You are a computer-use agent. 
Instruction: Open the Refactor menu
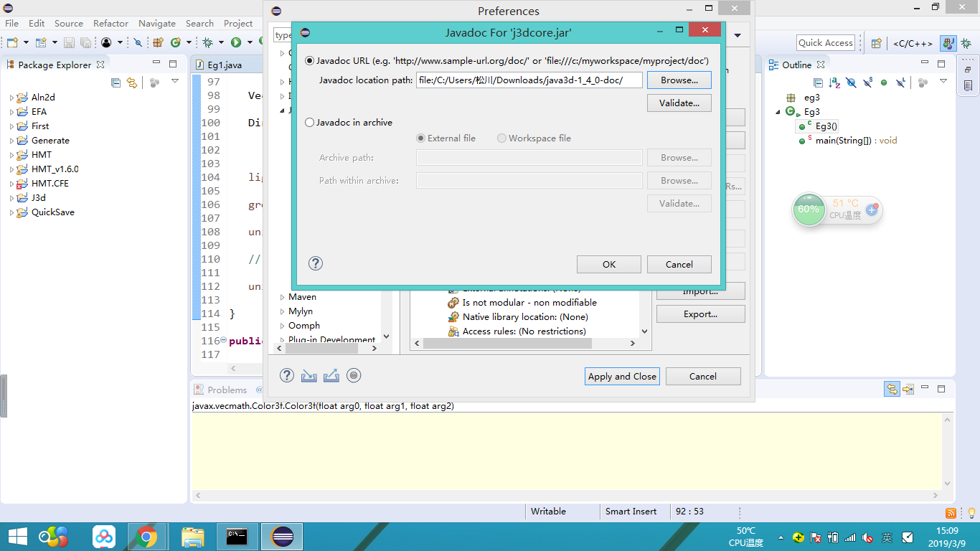pyautogui.click(x=110, y=23)
